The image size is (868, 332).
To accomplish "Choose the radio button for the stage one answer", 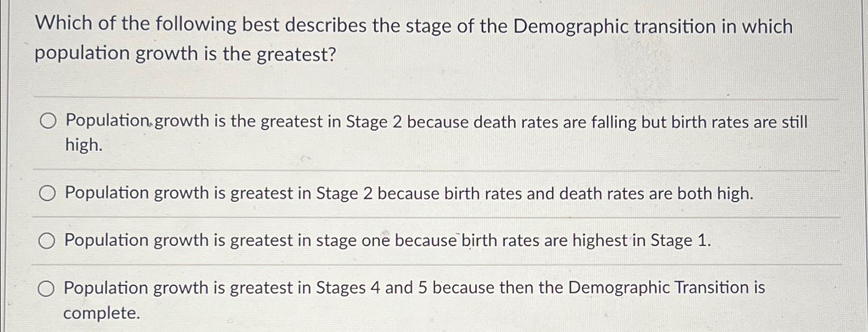I will tap(47, 241).
